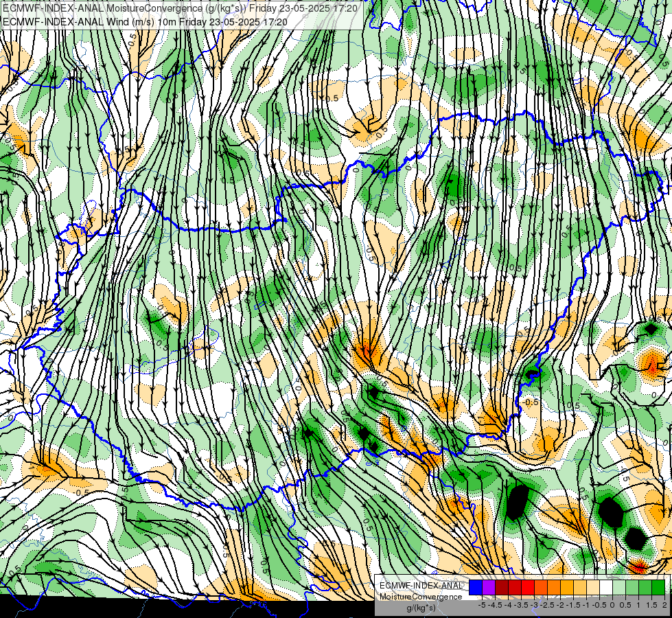Image resolution: width=672 pixels, height=618 pixels.
Task: Click the legend unit g/(kg*s)
Action: pyautogui.click(x=421, y=608)
